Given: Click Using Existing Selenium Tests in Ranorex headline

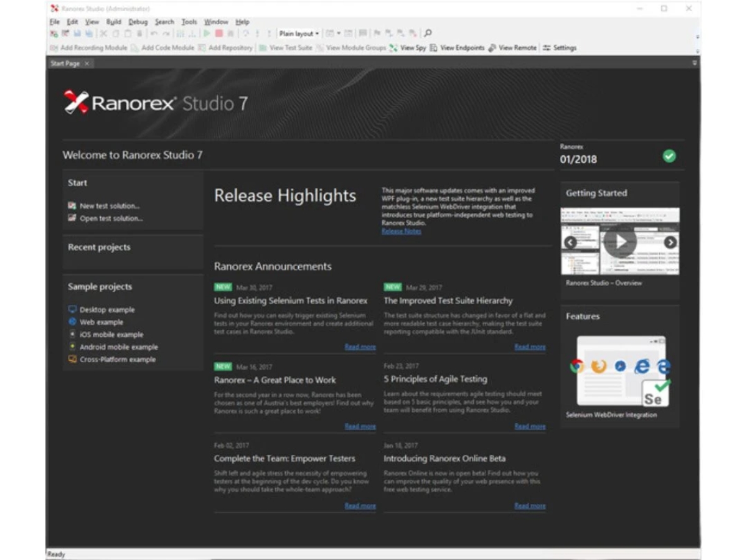Looking at the screenshot, I should (x=291, y=301).
